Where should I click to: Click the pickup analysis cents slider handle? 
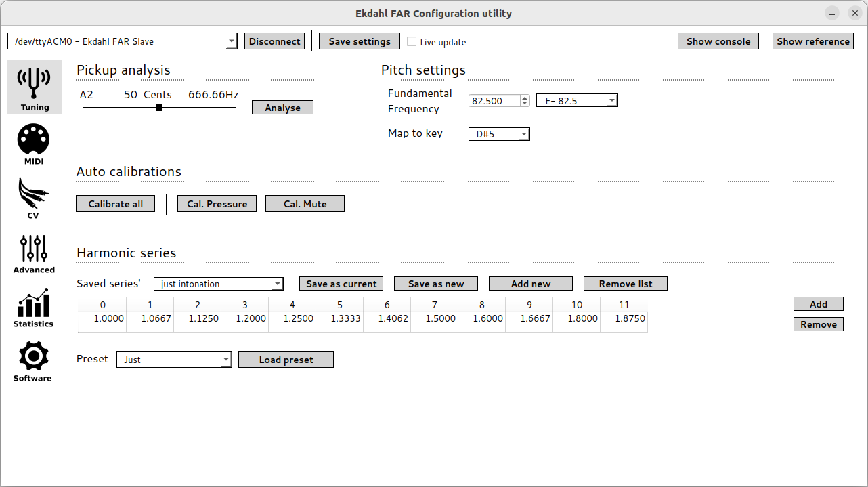pyautogui.click(x=159, y=107)
